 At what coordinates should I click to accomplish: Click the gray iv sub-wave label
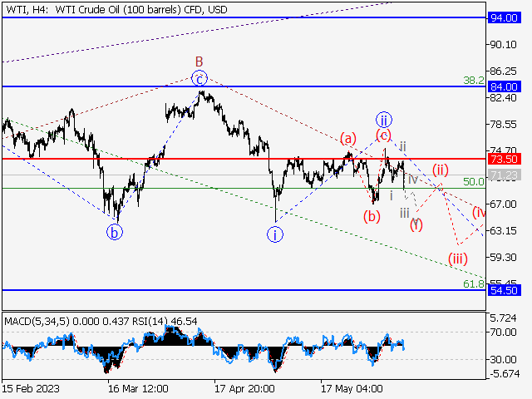tap(413, 179)
